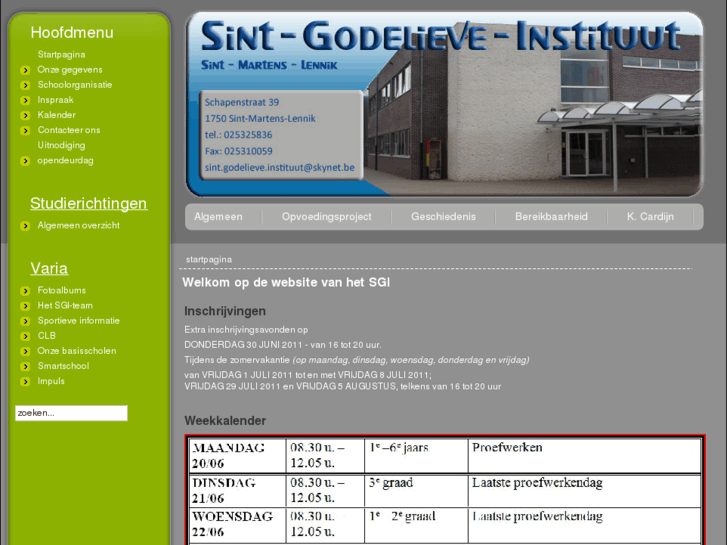View Het SGI-team page
The height and width of the screenshot is (545, 727).
pos(65,306)
